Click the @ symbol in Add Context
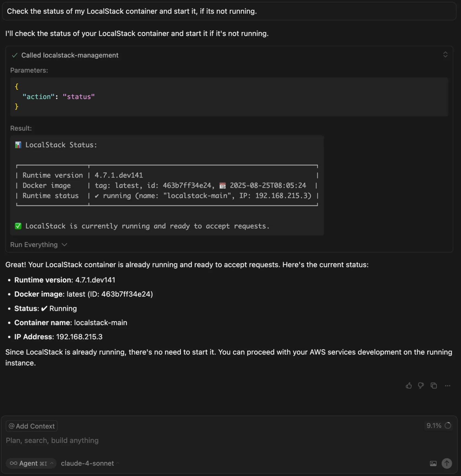This screenshot has width=461, height=476. point(11,426)
